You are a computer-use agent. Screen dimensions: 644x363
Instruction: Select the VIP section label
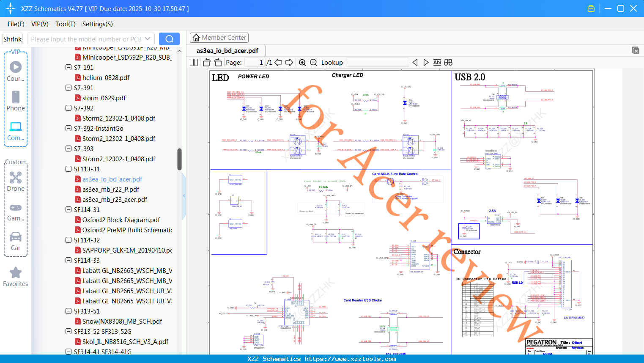coord(16,52)
